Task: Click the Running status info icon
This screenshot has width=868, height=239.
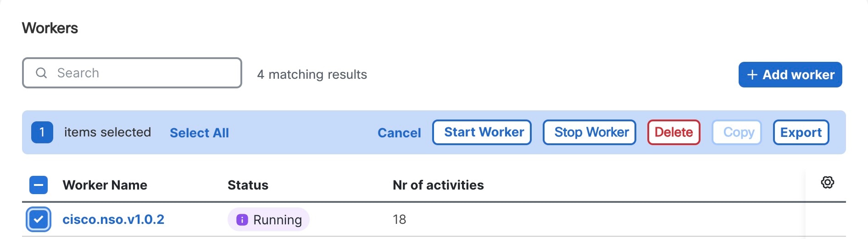Action: [242, 220]
